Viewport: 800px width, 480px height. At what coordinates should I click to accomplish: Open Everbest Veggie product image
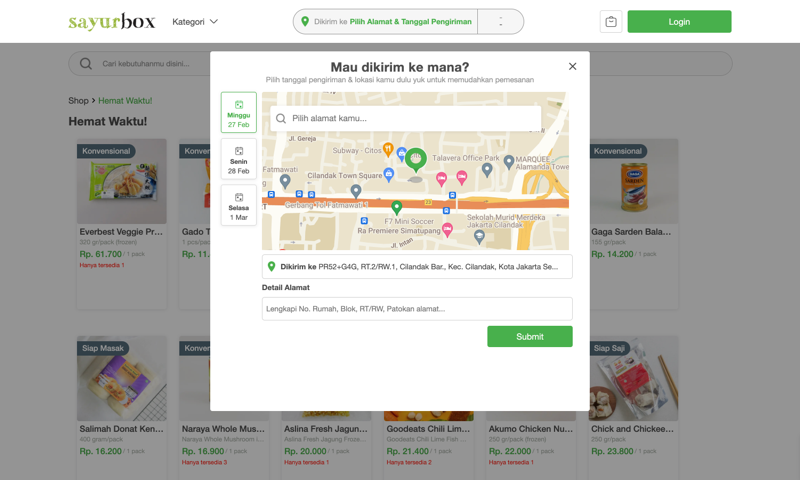click(121, 181)
